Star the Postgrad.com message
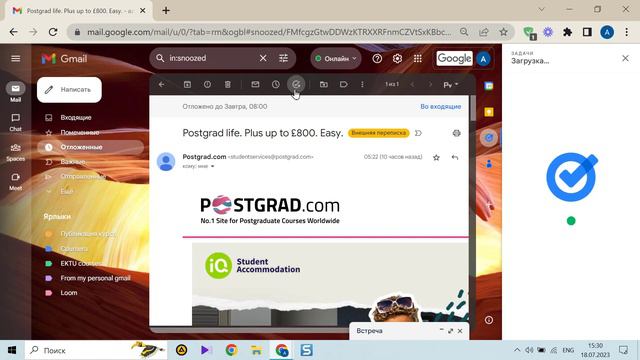This screenshot has height=360, width=640. 436,158
